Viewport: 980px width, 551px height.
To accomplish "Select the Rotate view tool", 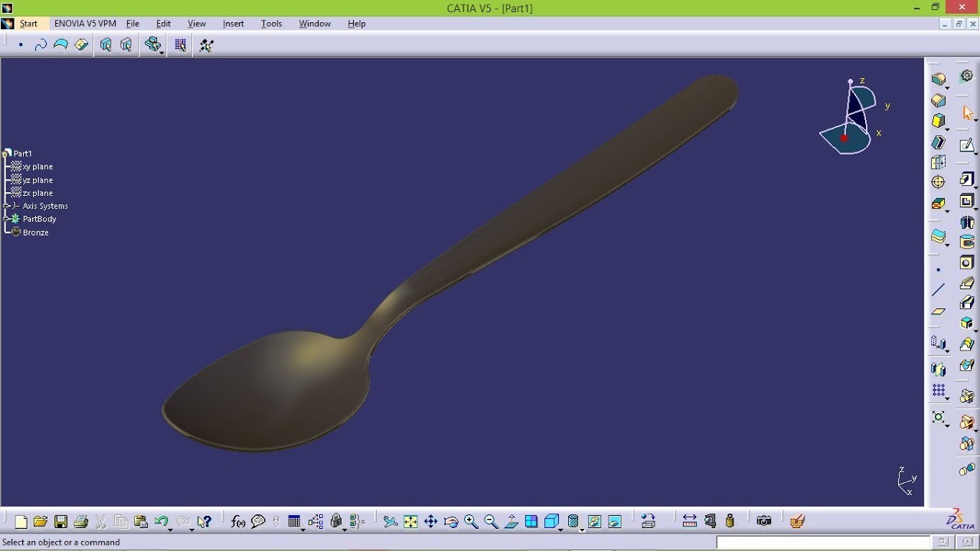I will click(x=451, y=522).
